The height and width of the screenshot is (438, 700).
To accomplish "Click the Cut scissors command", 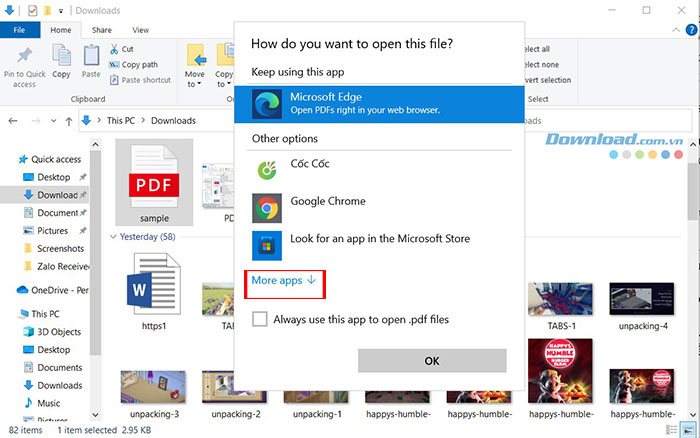I will [121, 49].
